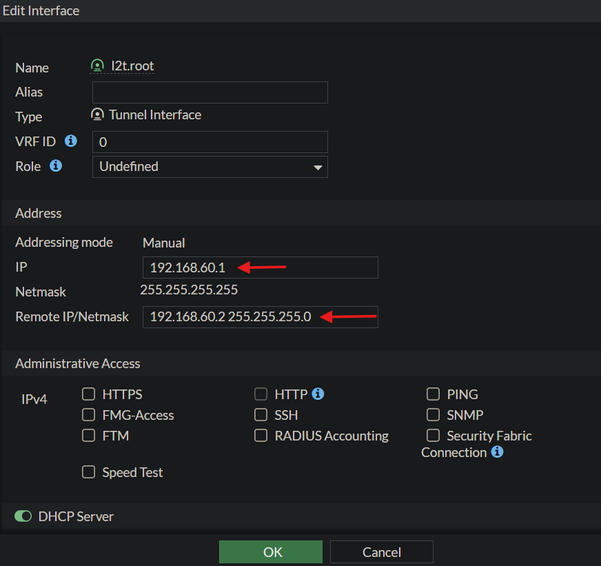Open the Role dropdown
The width and height of the screenshot is (601, 566).
tap(210, 167)
